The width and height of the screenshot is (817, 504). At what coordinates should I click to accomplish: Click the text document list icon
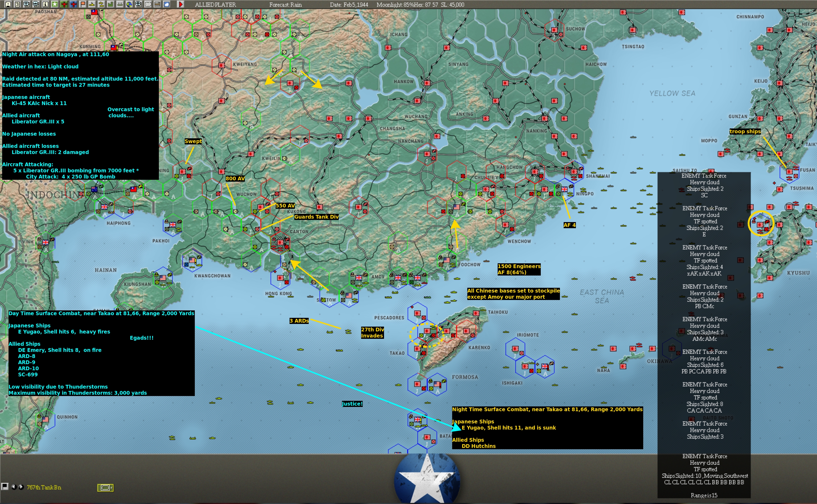coord(17,4)
